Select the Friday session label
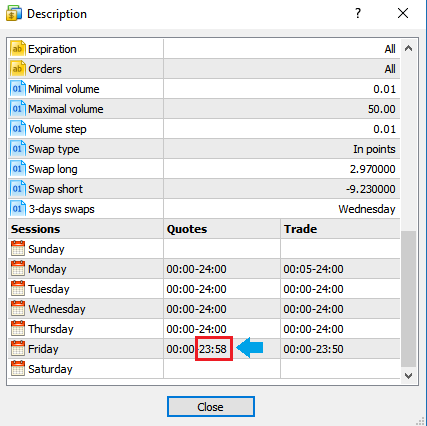 [43, 349]
